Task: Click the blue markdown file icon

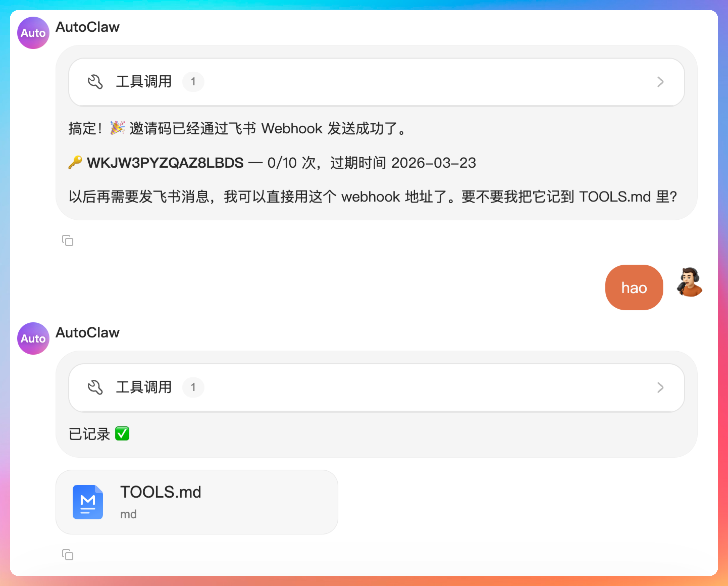Action: pos(88,502)
